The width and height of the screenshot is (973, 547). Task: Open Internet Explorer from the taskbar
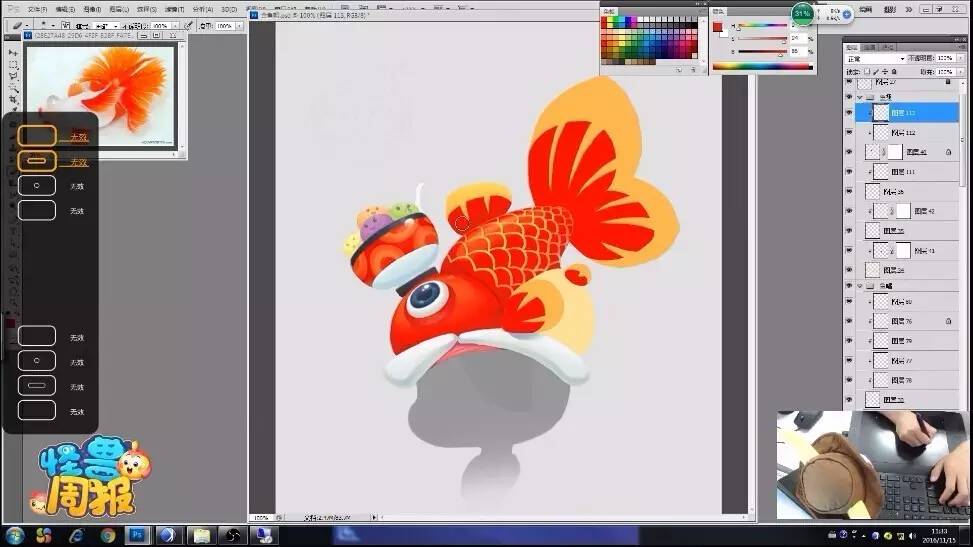tap(76, 535)
